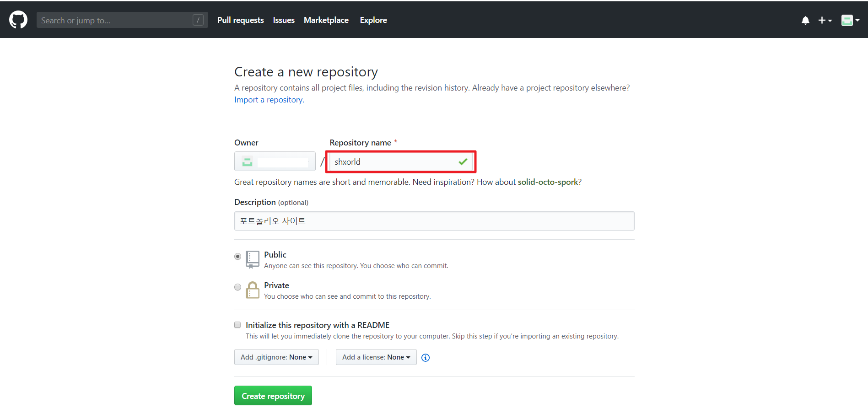Click the Private label text
Screen dimensions: 868x414
point(276,285)
